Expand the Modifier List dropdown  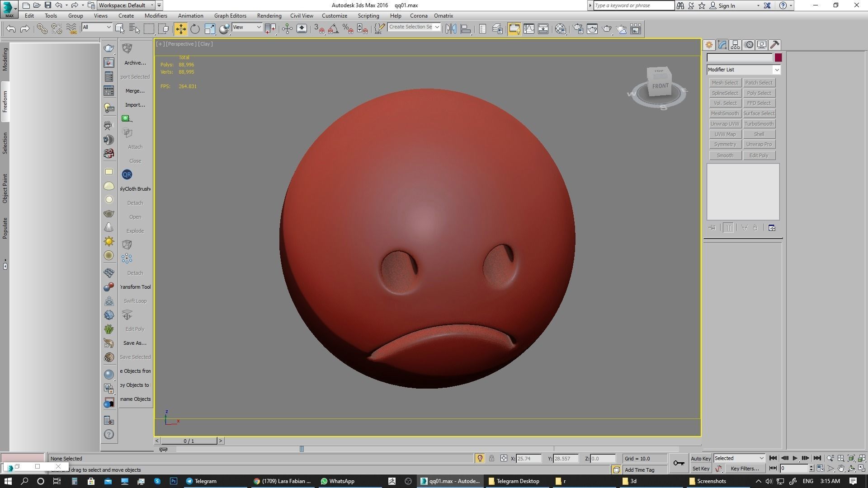click(744, 70)
